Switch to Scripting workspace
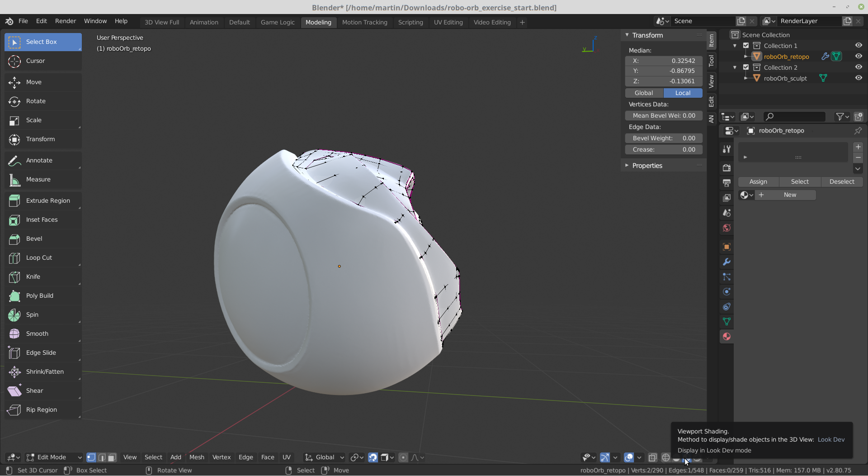Image resolution: width=868 pixels, height=476 pixels. pos(410,22)
